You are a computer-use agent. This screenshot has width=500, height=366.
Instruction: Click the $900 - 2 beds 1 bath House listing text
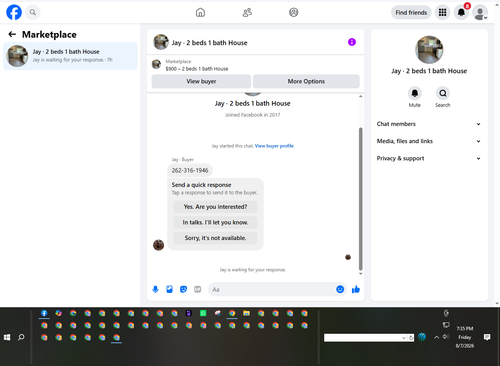[x=197, y=69]
